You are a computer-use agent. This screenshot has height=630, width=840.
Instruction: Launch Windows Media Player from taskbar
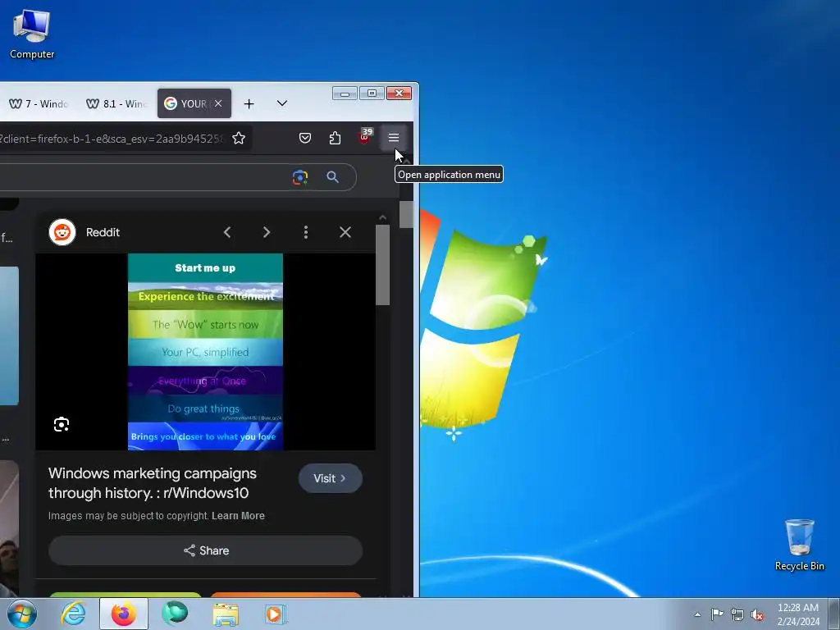click(x=275, y=614)
